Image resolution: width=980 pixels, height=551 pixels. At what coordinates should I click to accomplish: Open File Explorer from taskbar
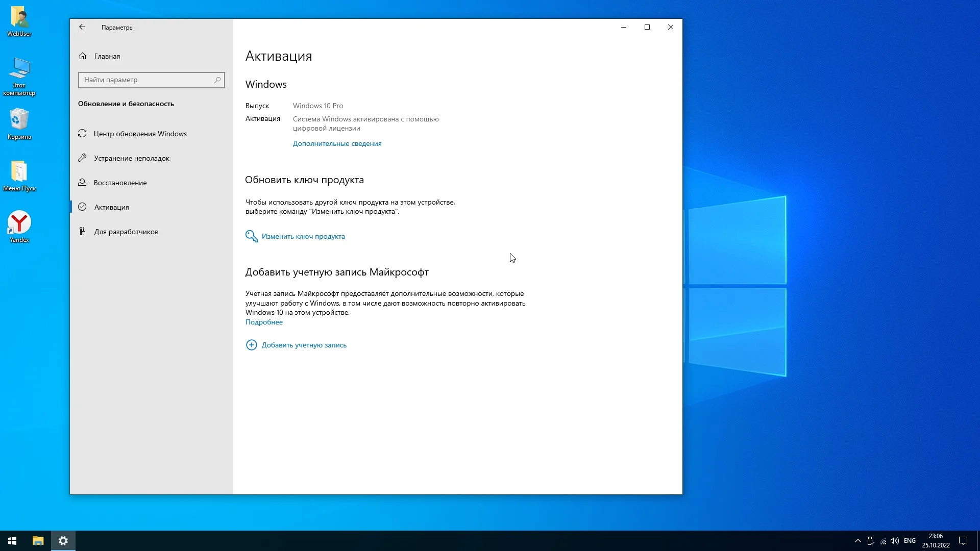[38, 541]
